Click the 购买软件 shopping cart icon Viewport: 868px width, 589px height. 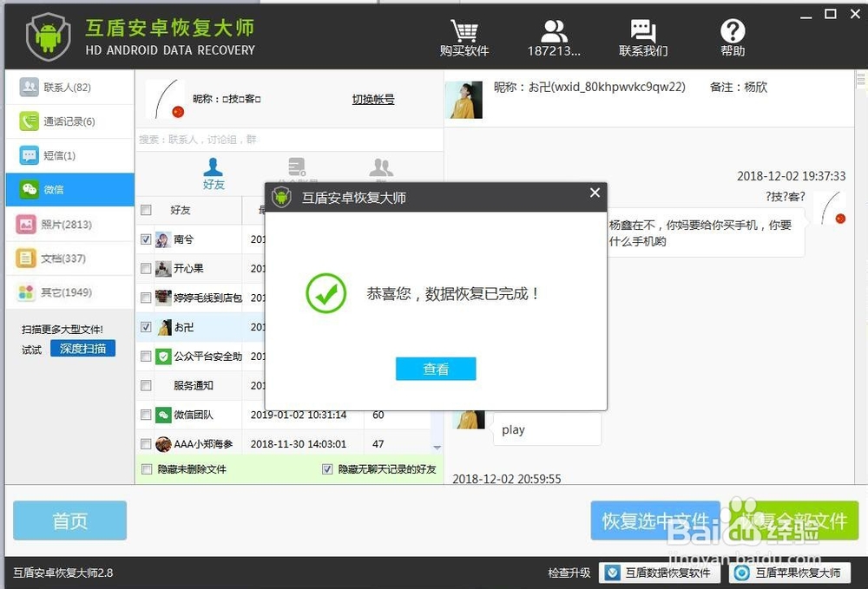465,35
